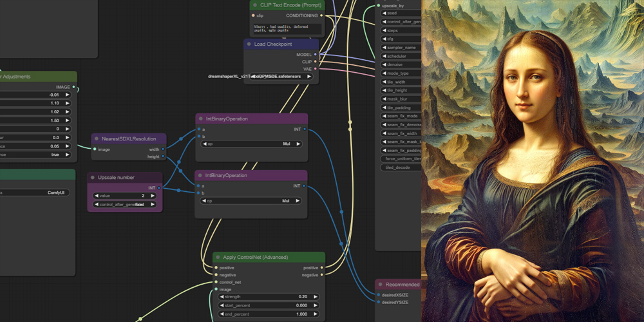Decrease strength using its left arrow
644x322 pixels.
click(x=222, y=296)
